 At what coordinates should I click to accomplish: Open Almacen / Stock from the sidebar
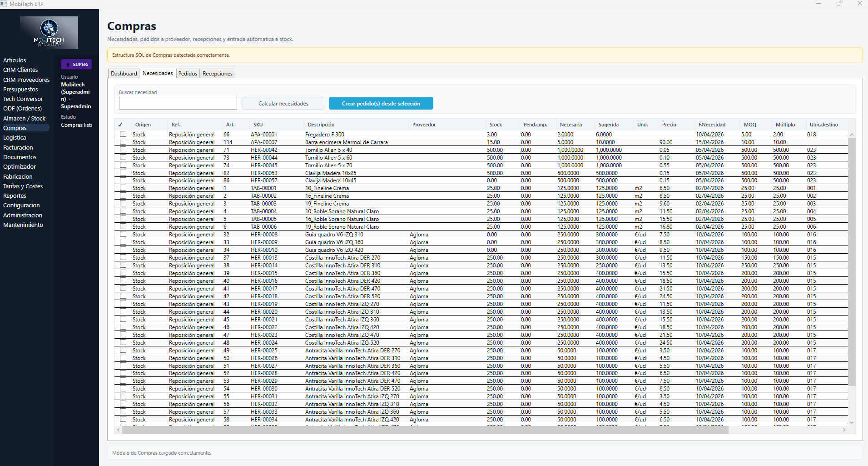(x=24, y=118)
